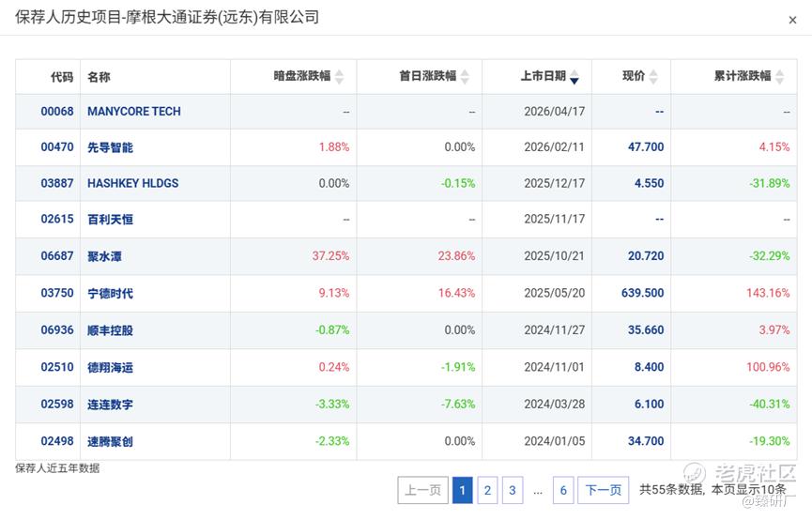This screenshot has height=520, width=812.
Task: Open stock code 06687
Action: click(x=57, y=256)
